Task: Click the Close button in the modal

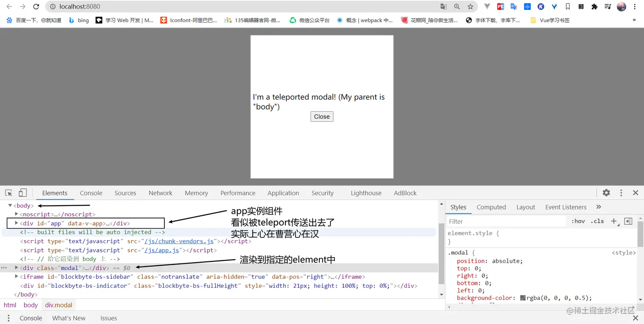Action: tap(322, 117)
